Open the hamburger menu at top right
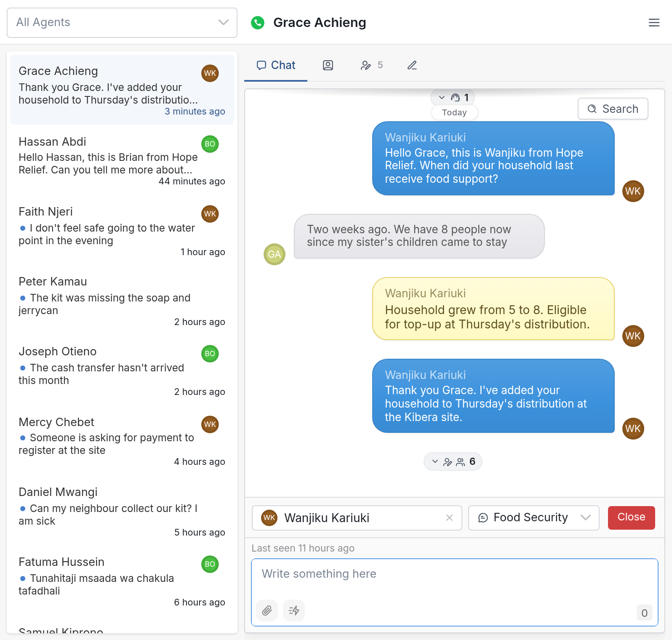The width and height of the screenshot is (672, 640). (654, 22)
